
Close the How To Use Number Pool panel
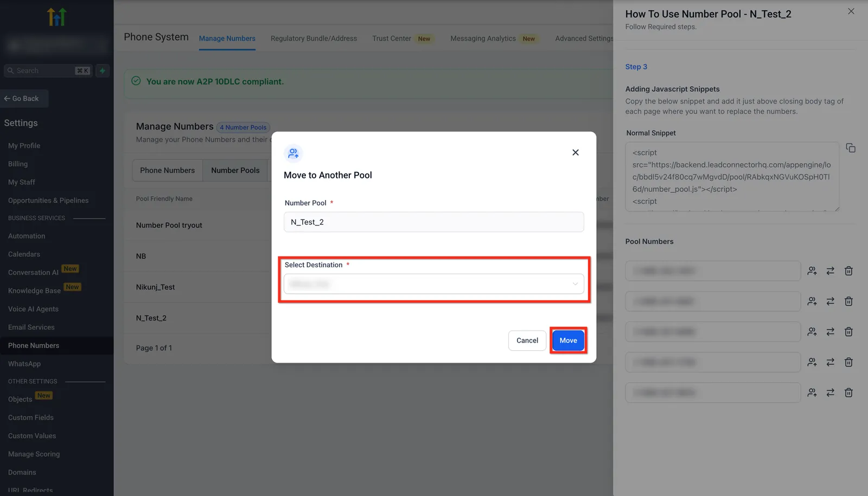tap(851, 11)
